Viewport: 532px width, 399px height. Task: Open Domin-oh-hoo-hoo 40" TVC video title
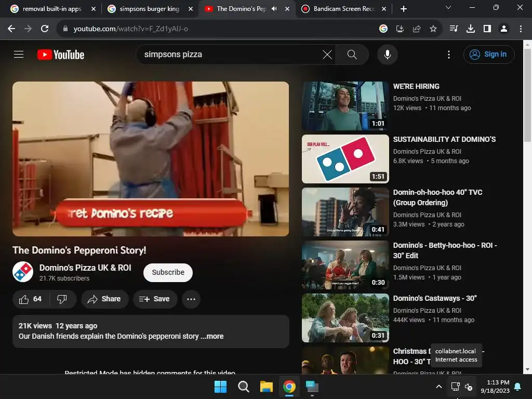tap(437, 197)
